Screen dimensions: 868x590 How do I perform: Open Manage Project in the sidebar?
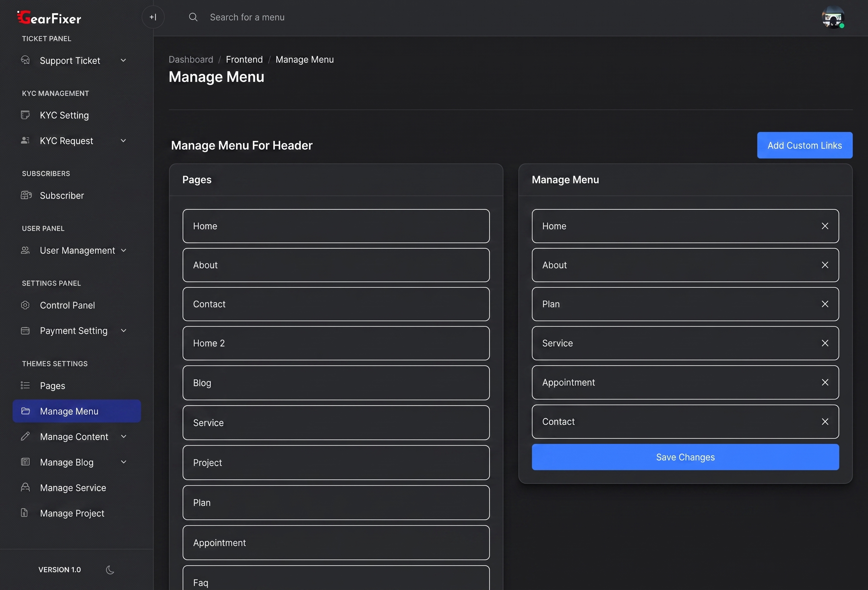(x=77, y=513)
